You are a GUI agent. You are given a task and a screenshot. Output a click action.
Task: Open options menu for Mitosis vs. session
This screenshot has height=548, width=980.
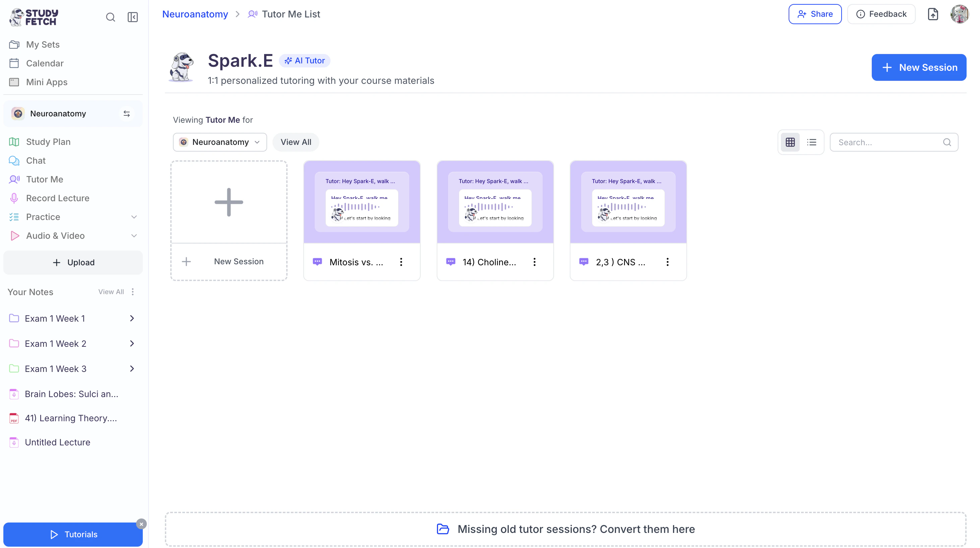401,262
